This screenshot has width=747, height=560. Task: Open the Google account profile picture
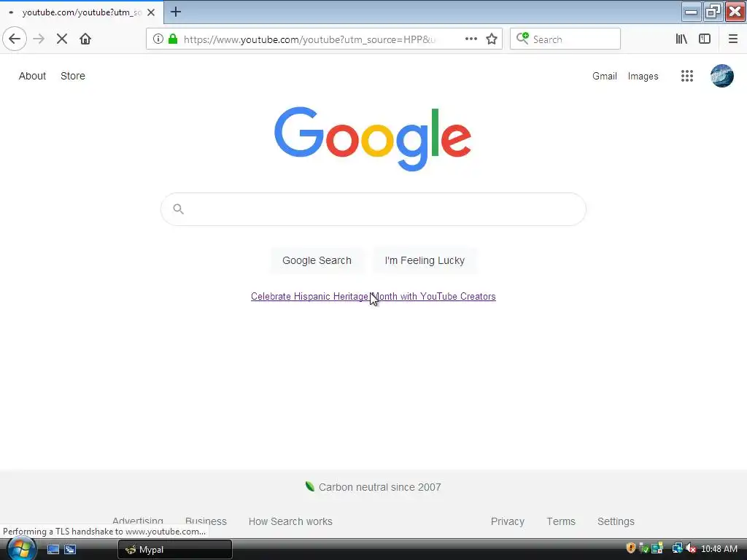(722, 76)
